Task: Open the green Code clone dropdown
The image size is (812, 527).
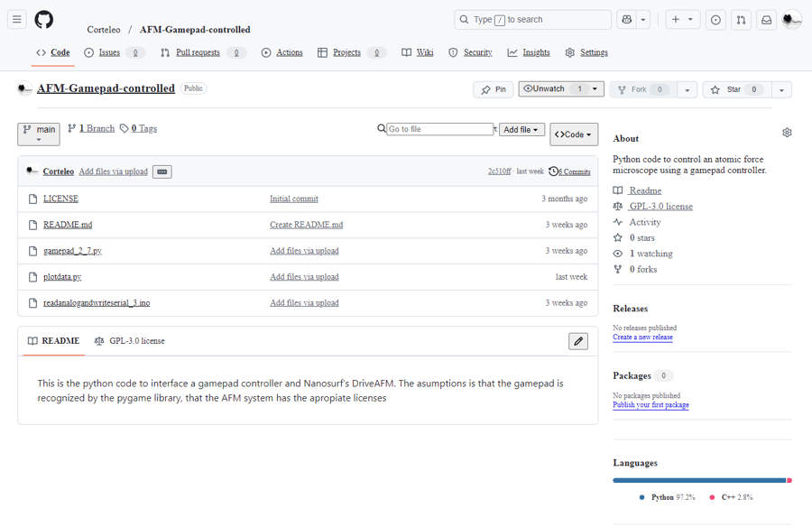Action: (574, 134)
